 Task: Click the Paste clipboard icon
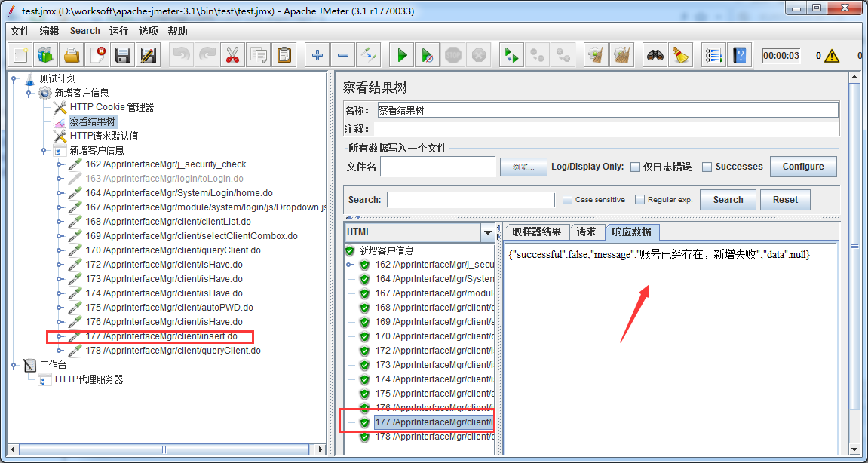284,55
